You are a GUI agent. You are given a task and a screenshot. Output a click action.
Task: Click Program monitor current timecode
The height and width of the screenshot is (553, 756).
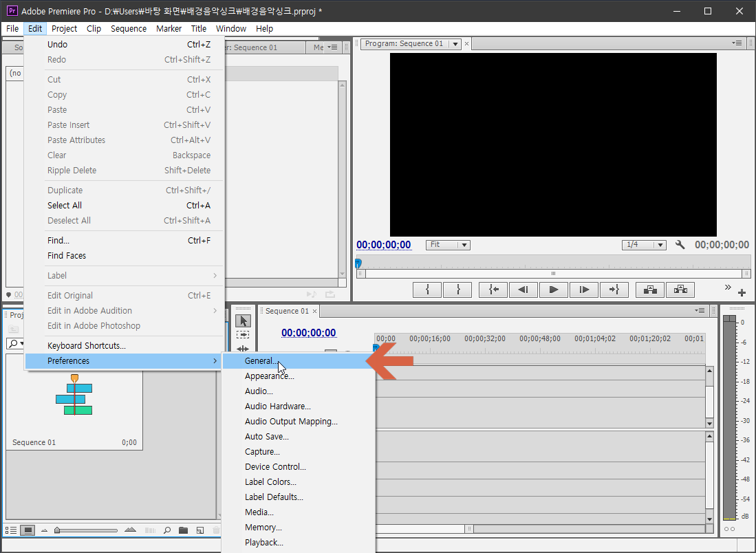pos(384,245)
